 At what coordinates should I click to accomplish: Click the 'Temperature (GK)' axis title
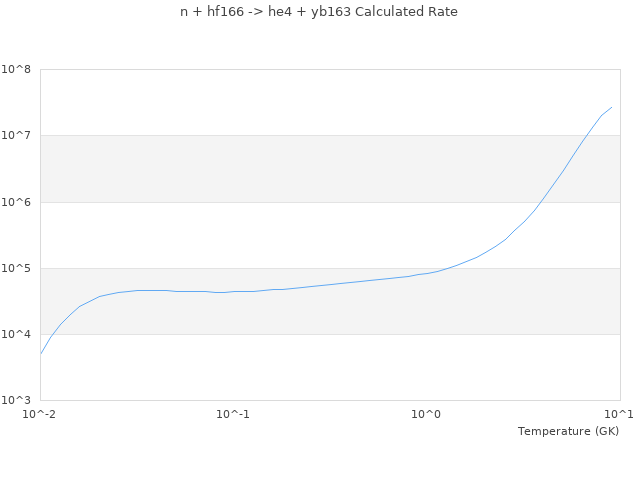[x=568, y=431]
